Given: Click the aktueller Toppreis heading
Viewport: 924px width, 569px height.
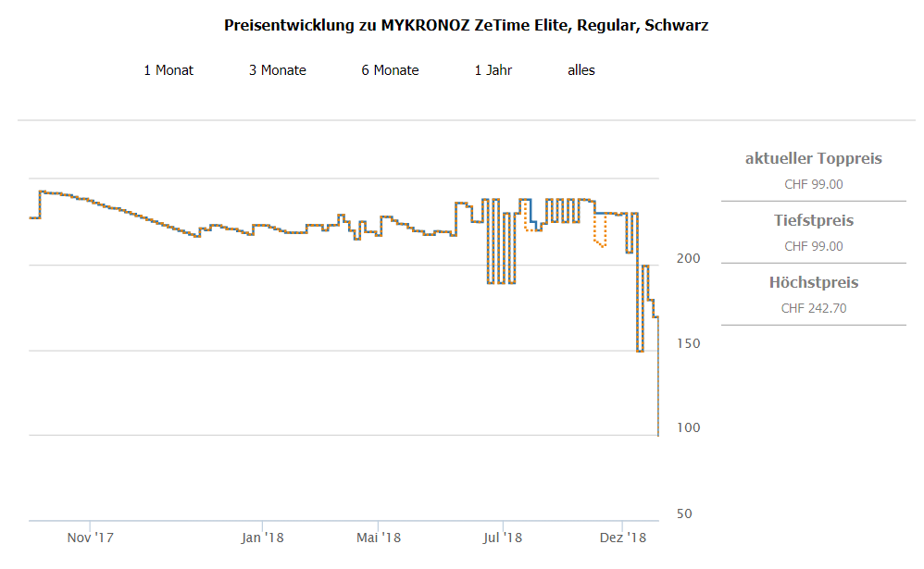Looking at the screenshot, I should tap(813, 159).
